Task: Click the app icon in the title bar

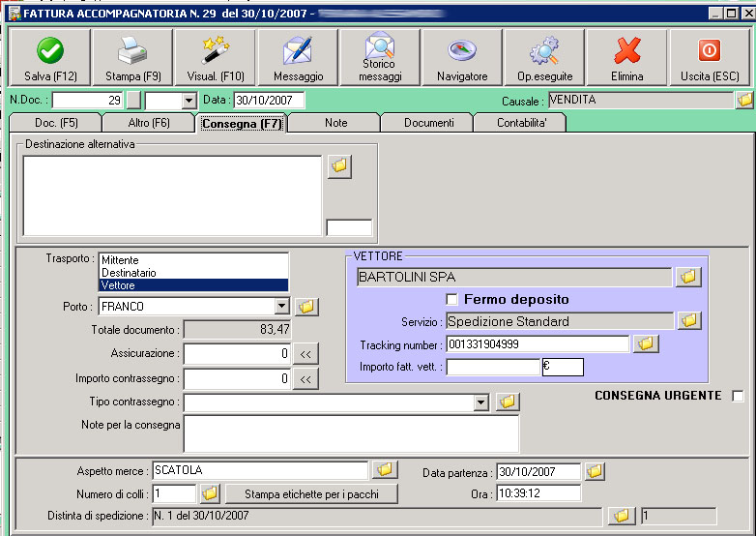Action: tap(15, 13)
